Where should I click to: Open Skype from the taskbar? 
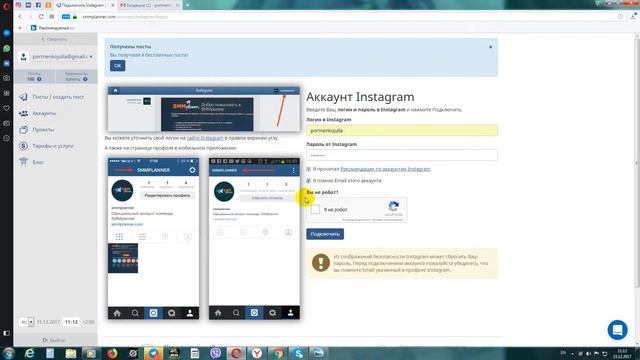[298, 353]
